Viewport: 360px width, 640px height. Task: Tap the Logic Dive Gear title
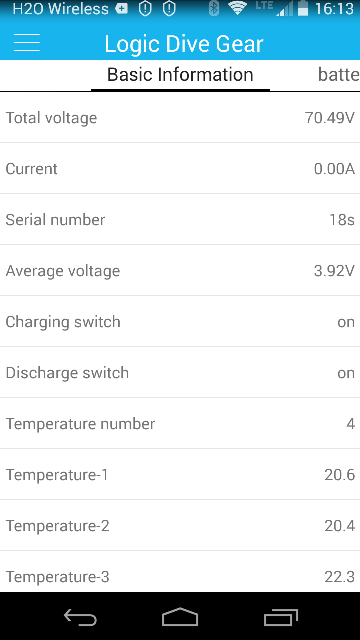click(184, 43)
